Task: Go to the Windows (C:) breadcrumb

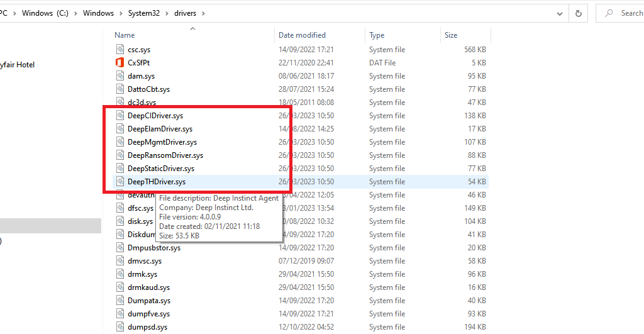Action: point(45,13)
